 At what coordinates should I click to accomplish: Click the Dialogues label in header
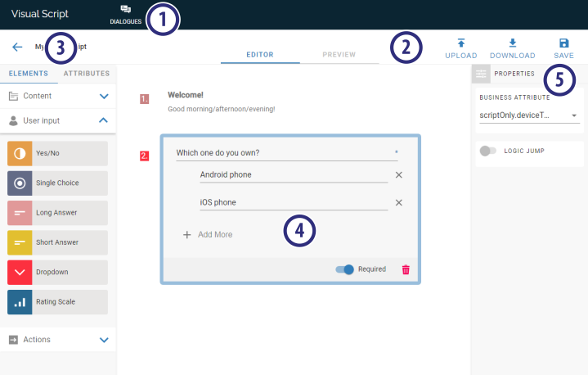pos(126,22)
